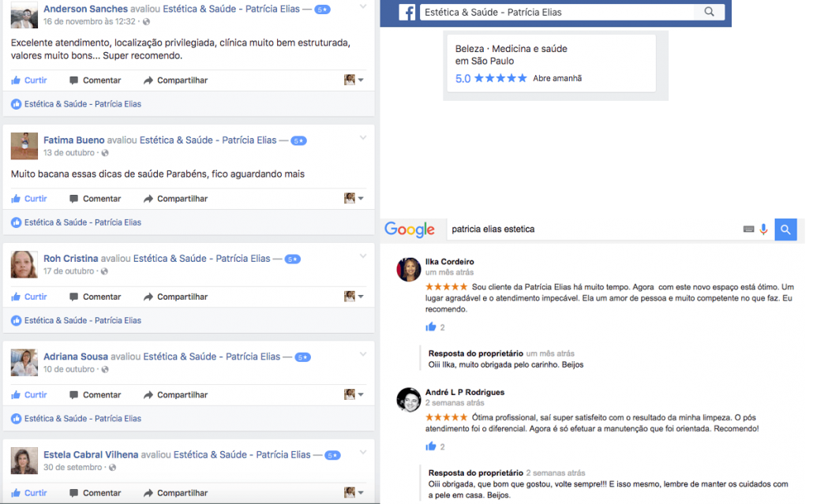Share Anderson Sanches' review via Compartilhar
Image resolution: width=813 pixels, height=504 pixels.
tap(175, 80)
